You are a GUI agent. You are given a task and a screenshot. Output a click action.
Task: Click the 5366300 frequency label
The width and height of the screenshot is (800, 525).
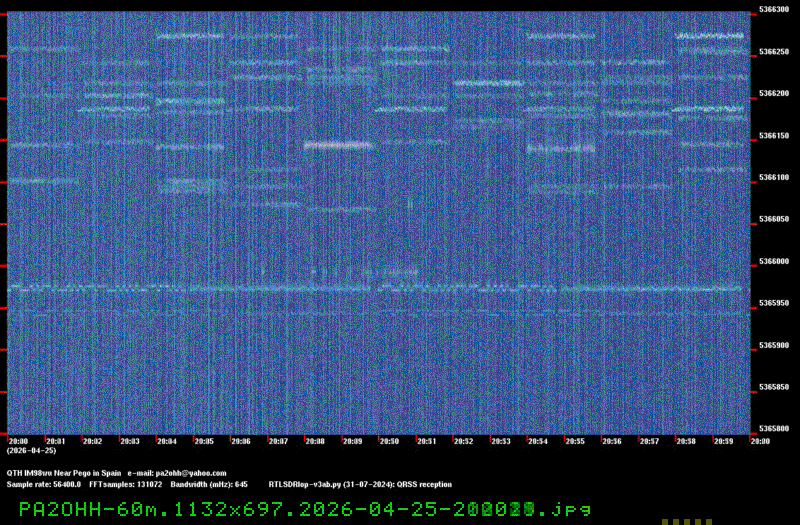(774, 9)
